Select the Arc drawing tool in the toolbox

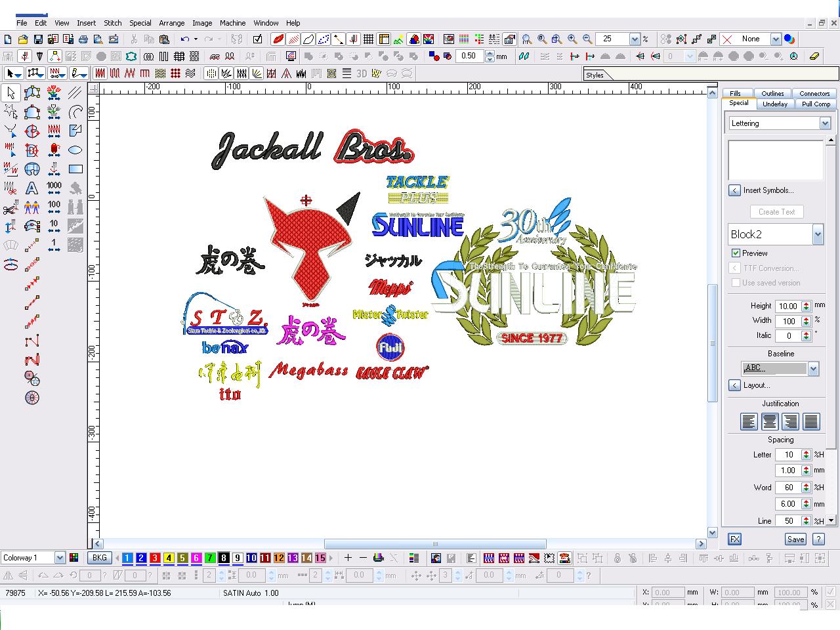[75, 112]
